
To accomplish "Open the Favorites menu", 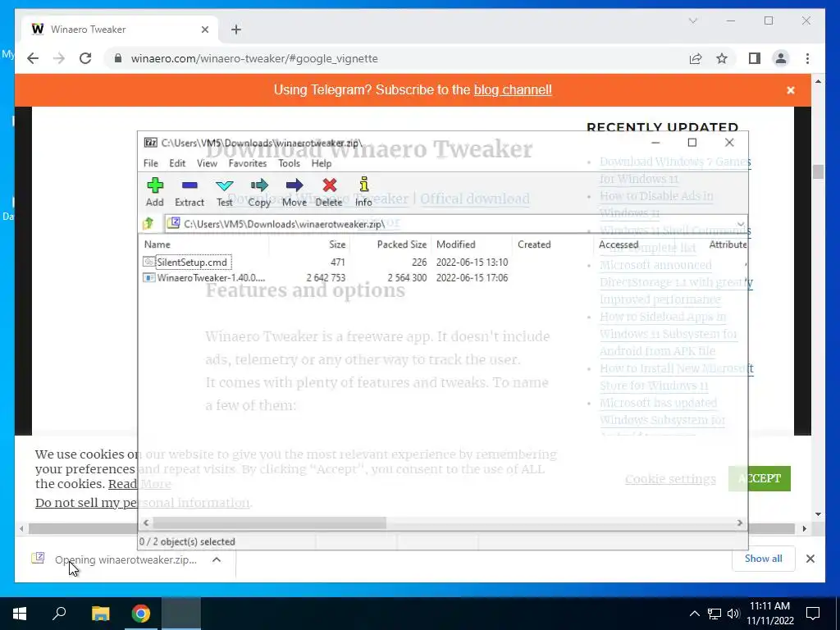I will (248, 163).
